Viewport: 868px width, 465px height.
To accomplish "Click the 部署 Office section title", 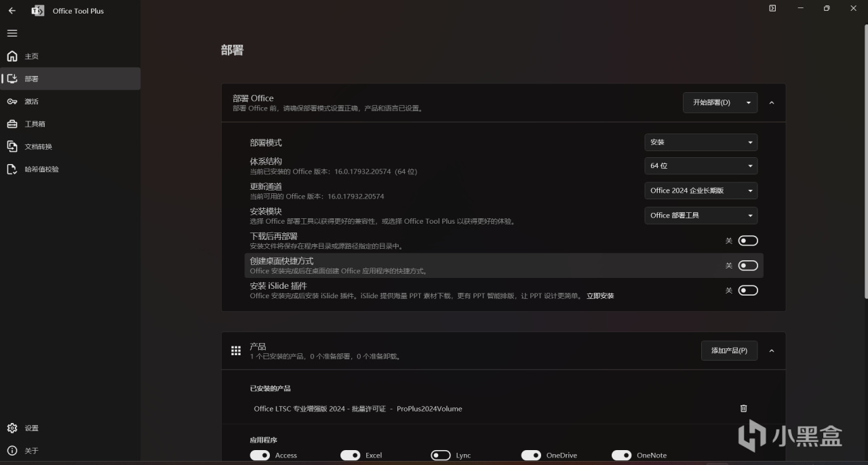I will [x=253, y=98].
